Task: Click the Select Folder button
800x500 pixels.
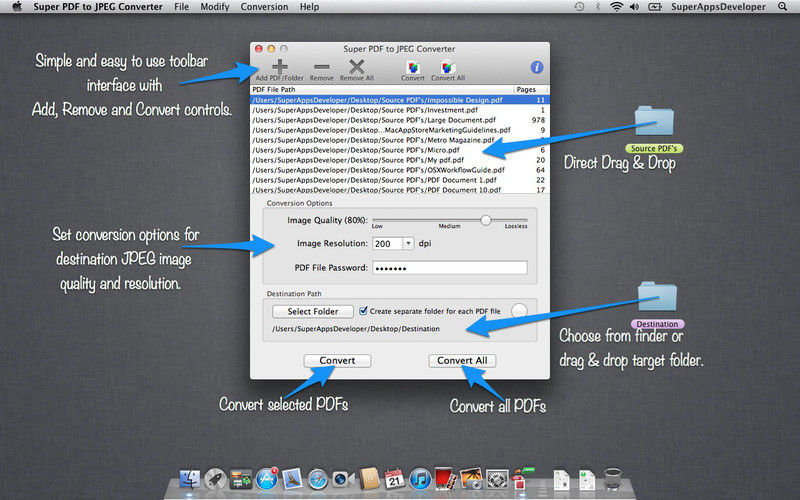Action: [x=313, y=311]
